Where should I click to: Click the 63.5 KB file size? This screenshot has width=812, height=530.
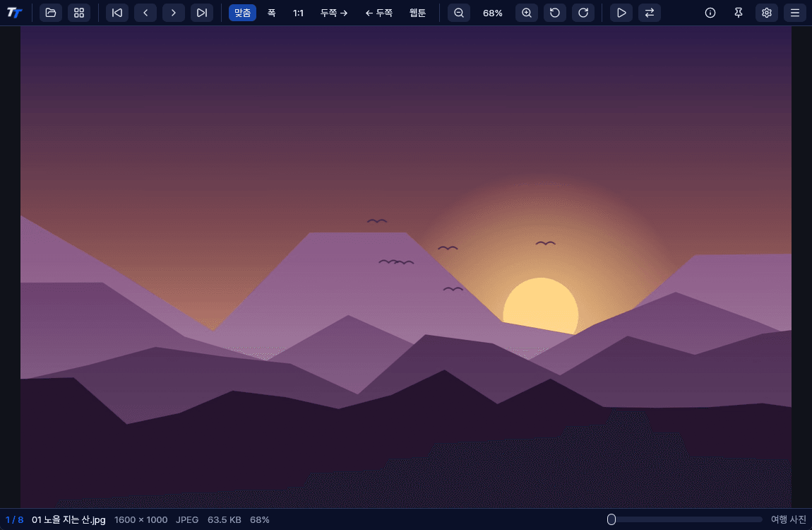coord(225,519)
